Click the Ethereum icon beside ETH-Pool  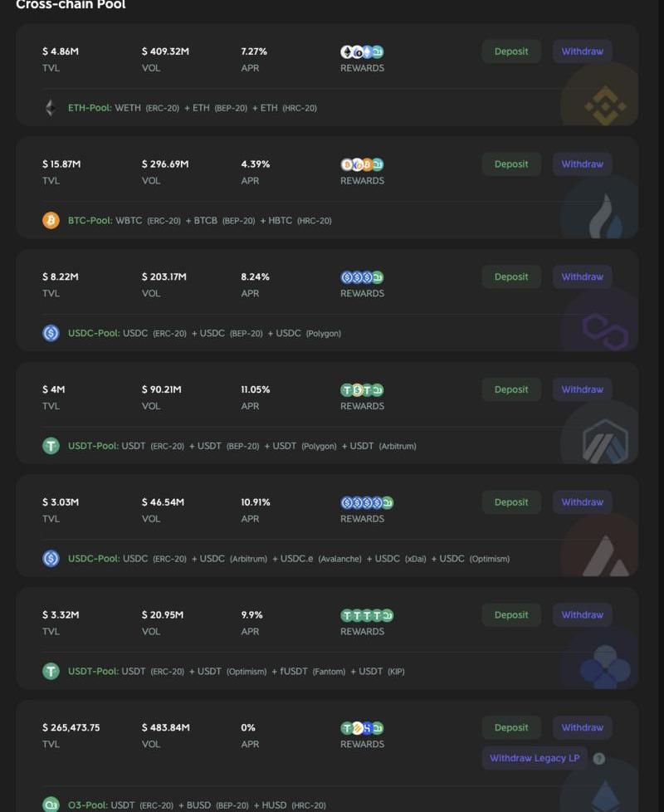point(51,108)
